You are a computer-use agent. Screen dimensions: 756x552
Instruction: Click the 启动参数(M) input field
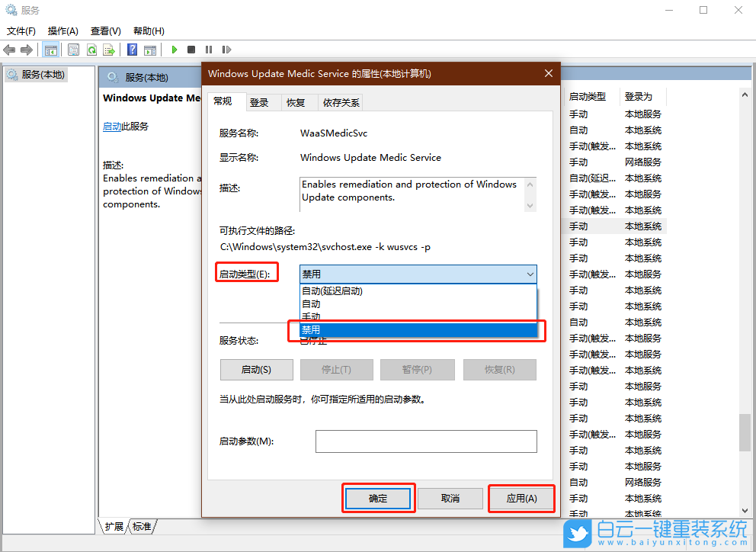click(x=426, y=441)
